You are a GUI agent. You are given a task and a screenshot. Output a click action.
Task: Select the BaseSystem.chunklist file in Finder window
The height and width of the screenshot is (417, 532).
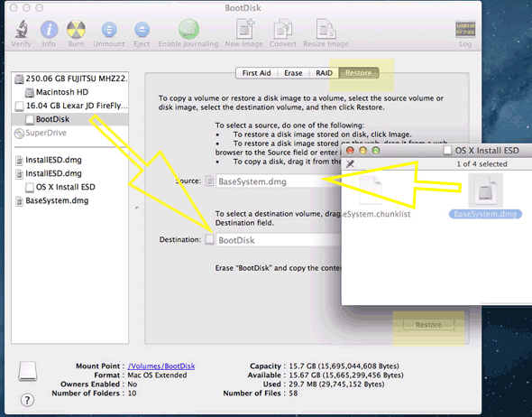point(371,190)
